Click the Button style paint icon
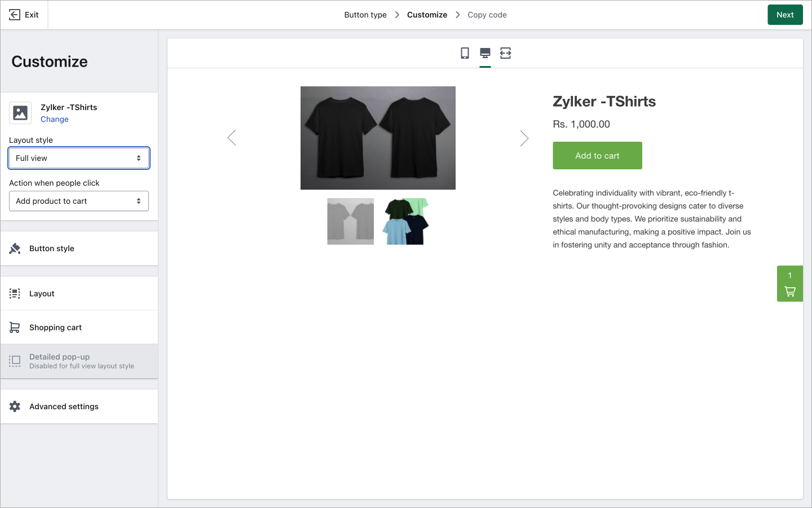 pos(15,248)
